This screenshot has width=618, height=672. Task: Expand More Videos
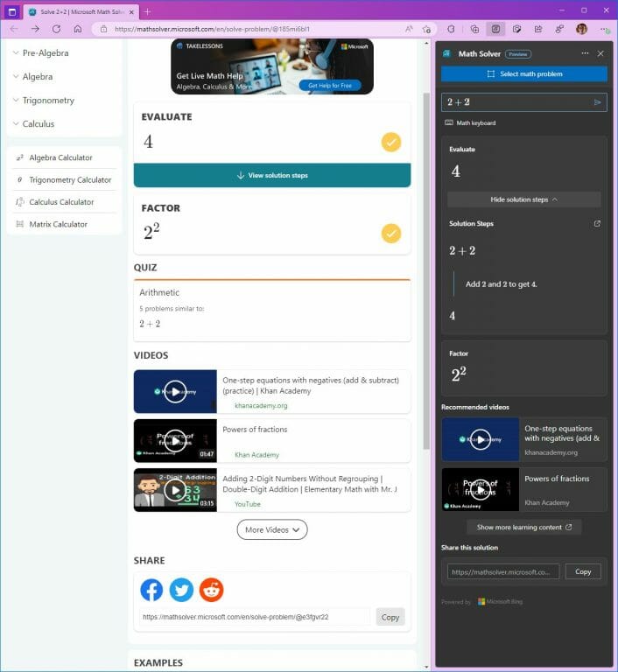point(272,529)
